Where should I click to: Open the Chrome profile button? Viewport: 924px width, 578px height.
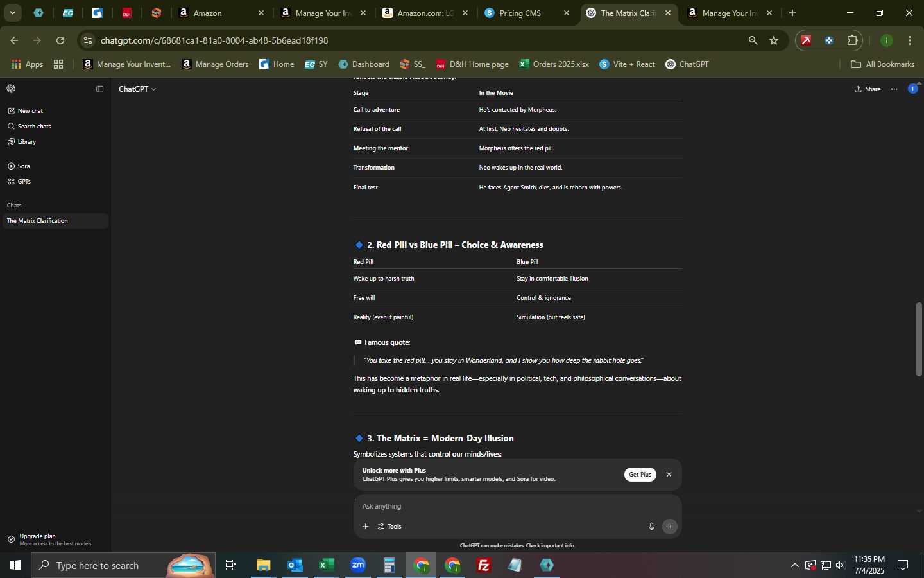[x=887, y=40]
